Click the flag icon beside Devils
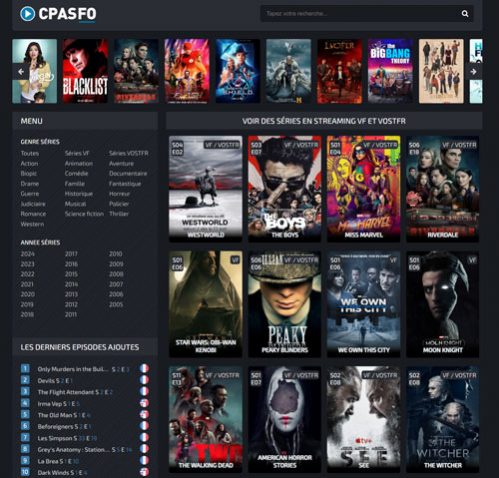The height and width of the screenshot is (478, 499). coord(144,380)
